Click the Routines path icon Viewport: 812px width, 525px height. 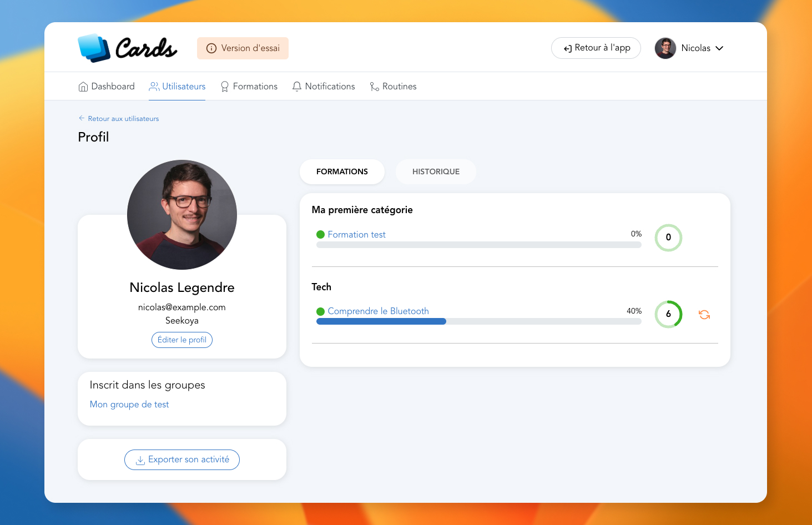point(375,87)
